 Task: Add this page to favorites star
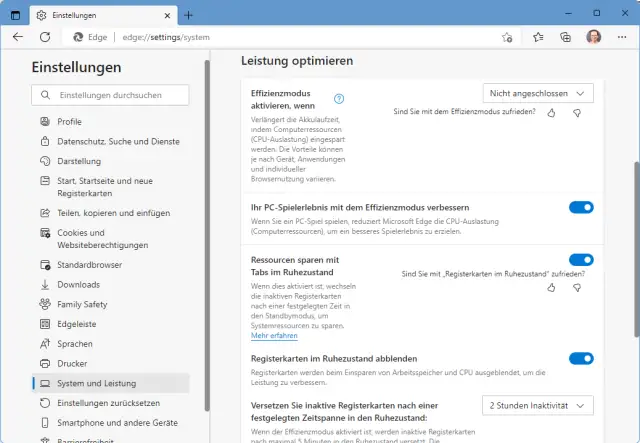coord(507,38)
